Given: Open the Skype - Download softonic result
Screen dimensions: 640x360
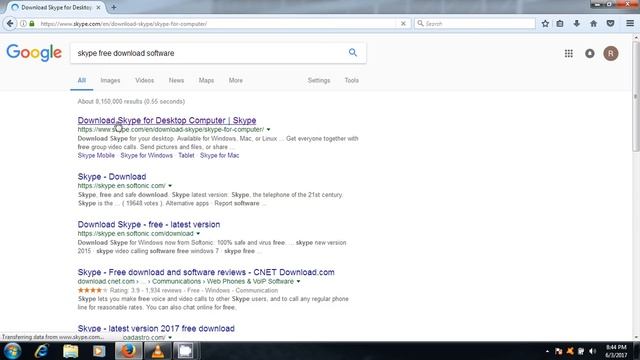Looking at the screenshot, I should [x=112, y=177].
